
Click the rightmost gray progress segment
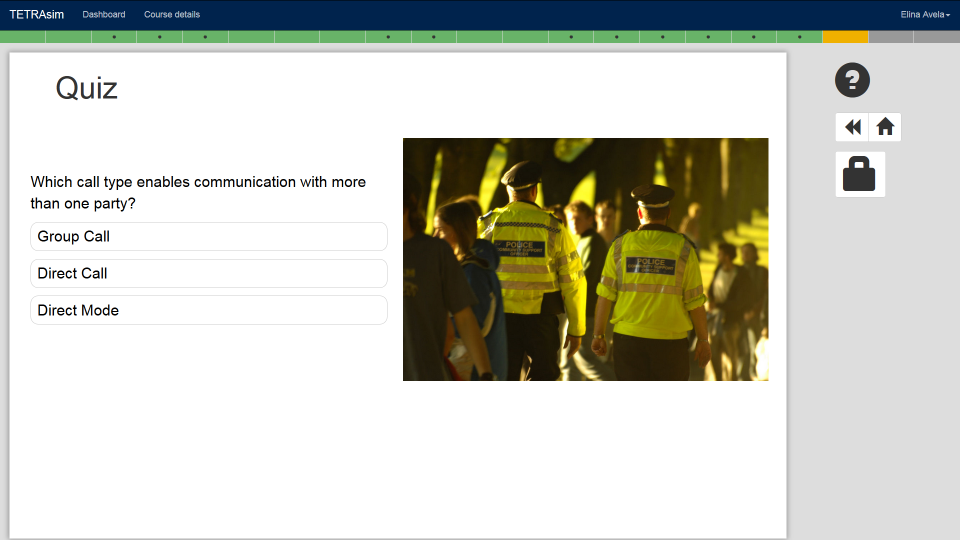click(937, 37)
